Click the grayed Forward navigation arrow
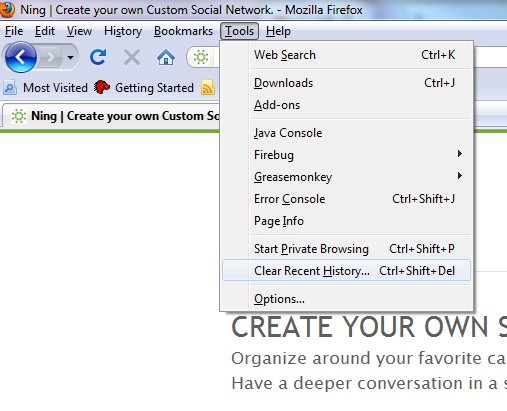This screenshot has height=411, width=507. pyautogui.click(x=51, y=58)
